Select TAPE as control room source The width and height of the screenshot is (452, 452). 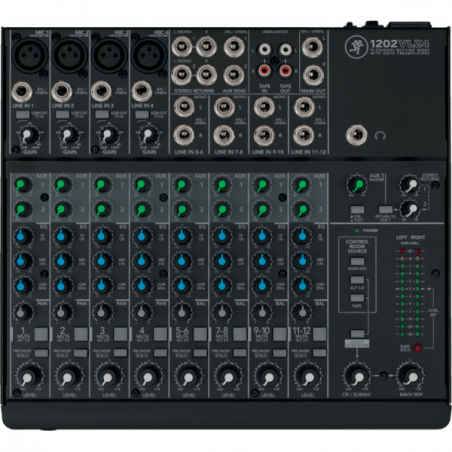(x=357, y=298)
